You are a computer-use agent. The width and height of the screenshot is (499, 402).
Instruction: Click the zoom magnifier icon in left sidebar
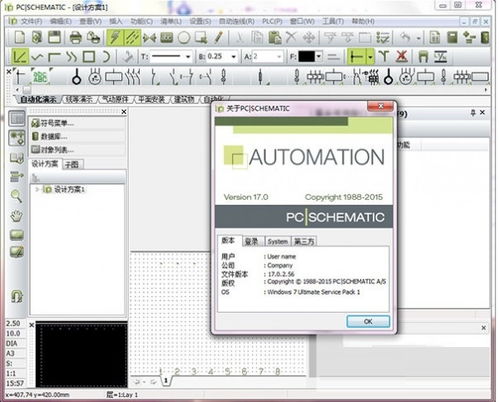point(16,196)
